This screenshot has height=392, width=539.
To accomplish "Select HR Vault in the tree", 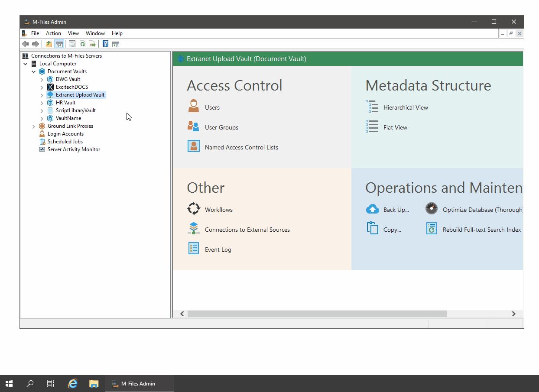I will tap(65, 103).
